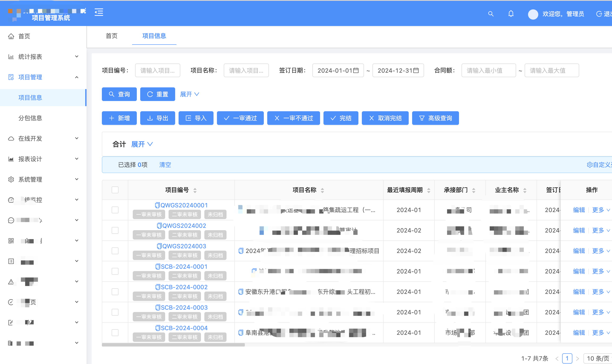Click the 统计报表 chart icon

11,57
